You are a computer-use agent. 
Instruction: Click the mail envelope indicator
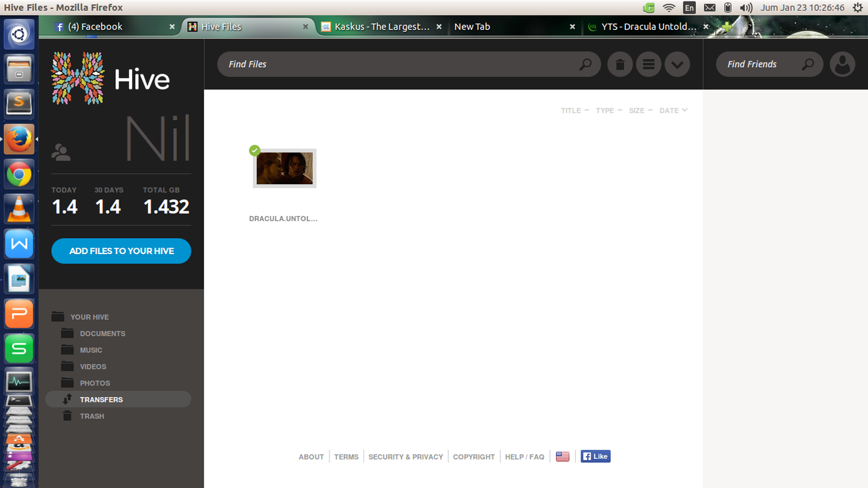tap(709, 8)
